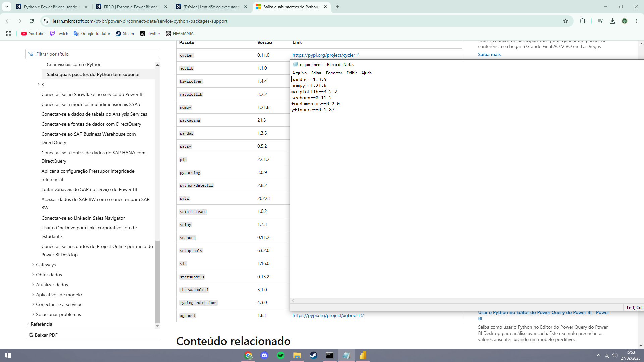Switch to the 'ERRO | Python e Power BI' tab
Screen dimensions: 644x362
pos(131,7)
